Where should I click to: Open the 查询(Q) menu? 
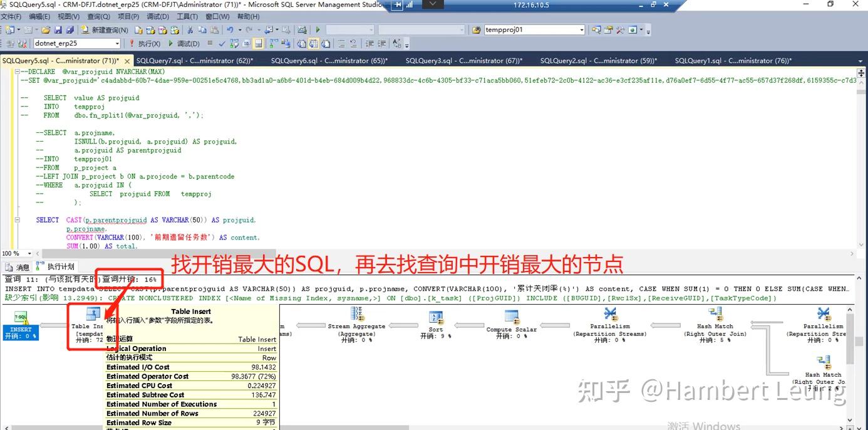pyautogui.click(x=98, y=16)
